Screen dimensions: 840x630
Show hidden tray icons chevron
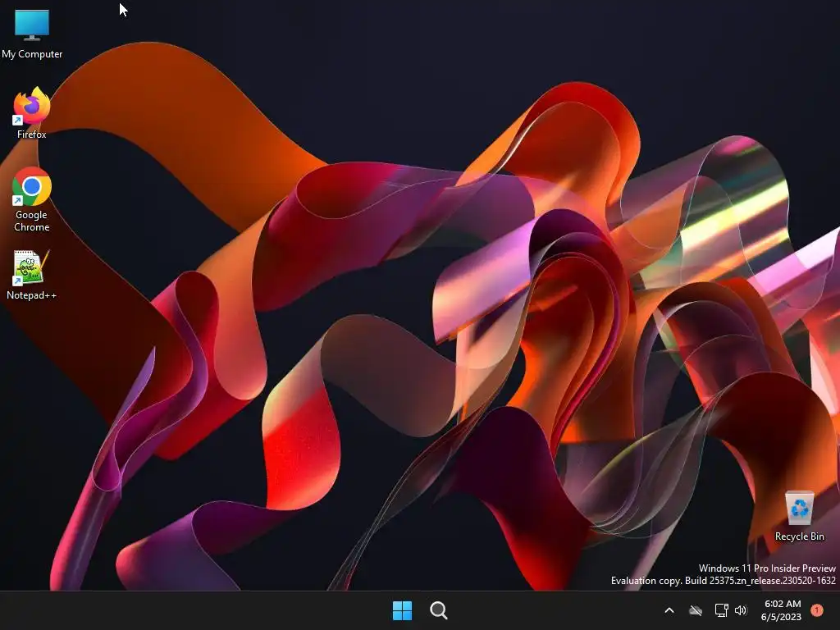669,610
